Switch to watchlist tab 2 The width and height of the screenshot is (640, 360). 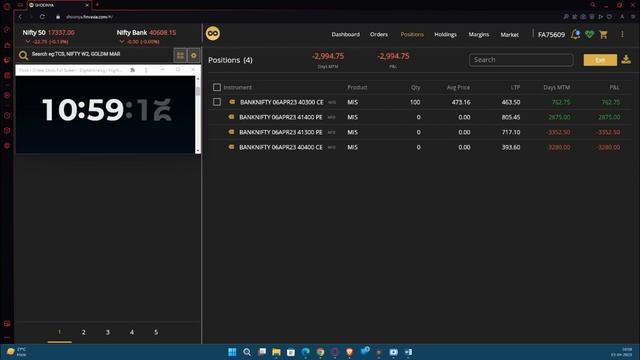[84, 332]
